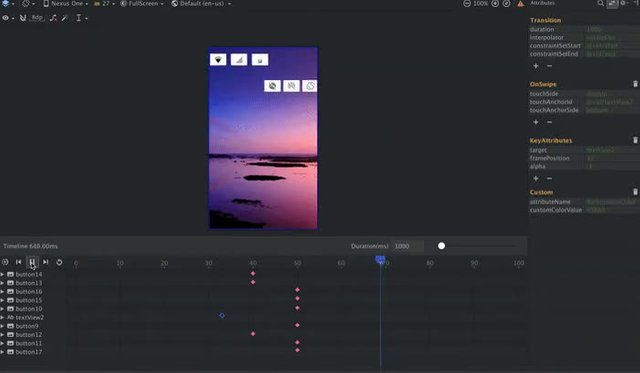The image size is (640, 373).
Task: Zoom out the design preview
Action: tap(467, 4)
